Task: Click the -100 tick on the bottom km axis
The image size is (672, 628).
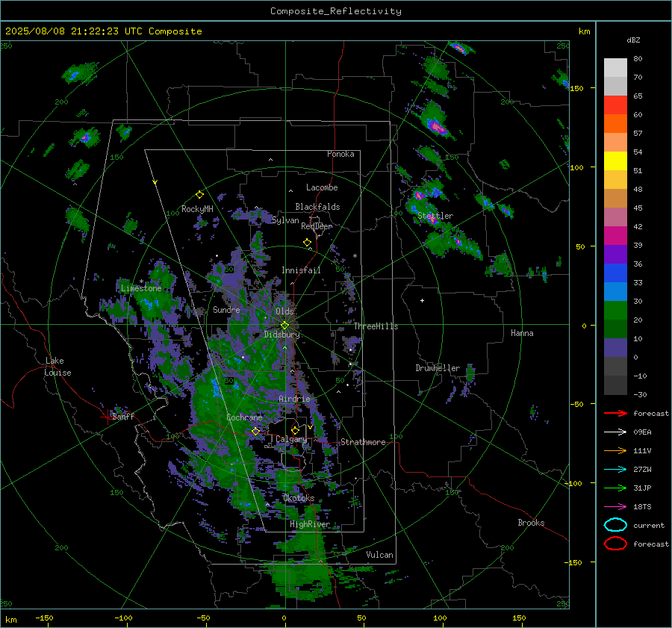Action: click(x=123, y=618)
